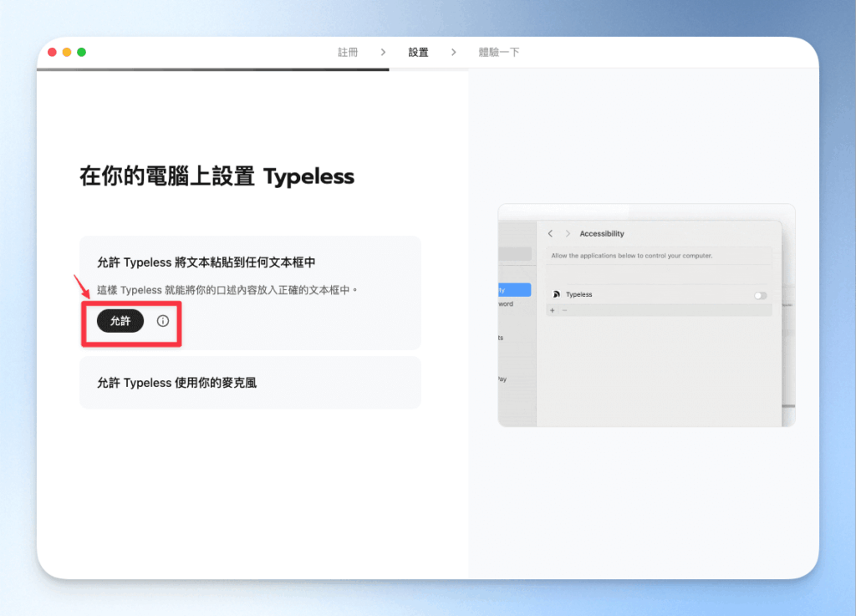The height and width of the screenshot is (616, 856).
Task: Click the 'Pay' sidebar entry in the preview
Action: 504,379
